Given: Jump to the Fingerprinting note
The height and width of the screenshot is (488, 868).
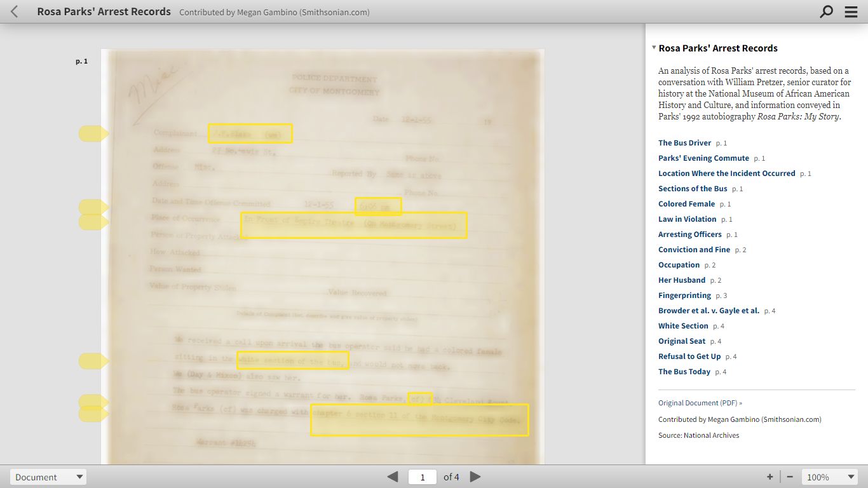Looking at the screenshot, I should (684, 295).
